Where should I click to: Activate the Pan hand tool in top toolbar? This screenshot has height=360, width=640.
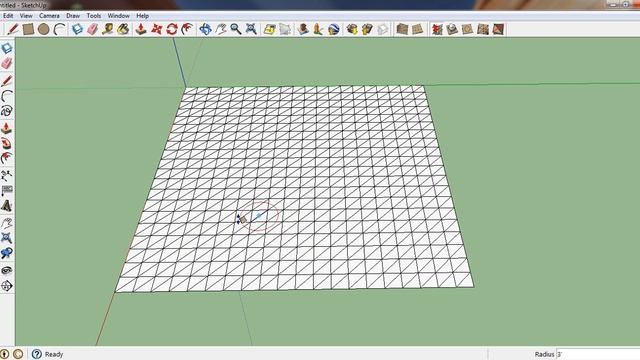pos(221,29)
